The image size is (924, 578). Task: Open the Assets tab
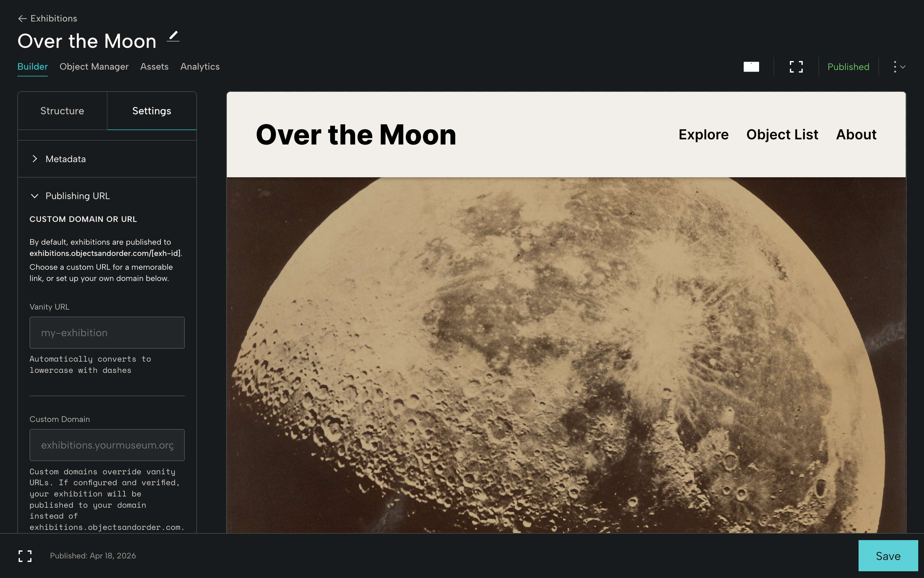(154, 66)
